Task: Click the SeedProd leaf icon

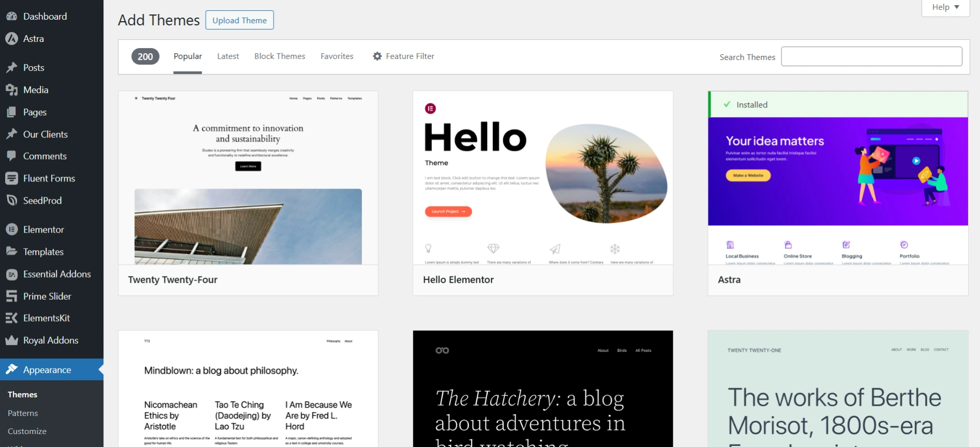Action: (x=11, y=201)
